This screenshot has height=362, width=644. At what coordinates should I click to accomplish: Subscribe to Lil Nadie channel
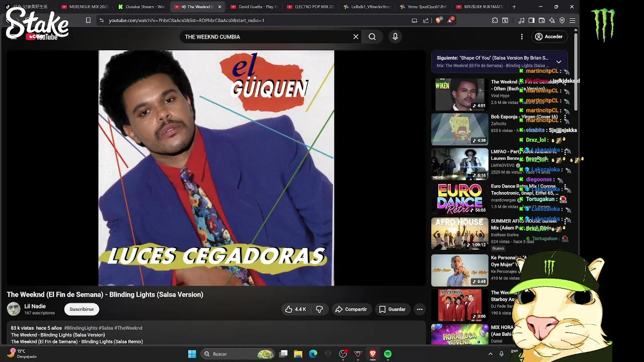click(82, 309)
